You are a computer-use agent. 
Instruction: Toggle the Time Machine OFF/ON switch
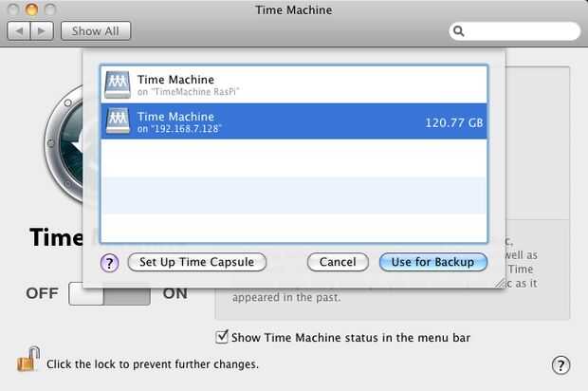(109, 293)
